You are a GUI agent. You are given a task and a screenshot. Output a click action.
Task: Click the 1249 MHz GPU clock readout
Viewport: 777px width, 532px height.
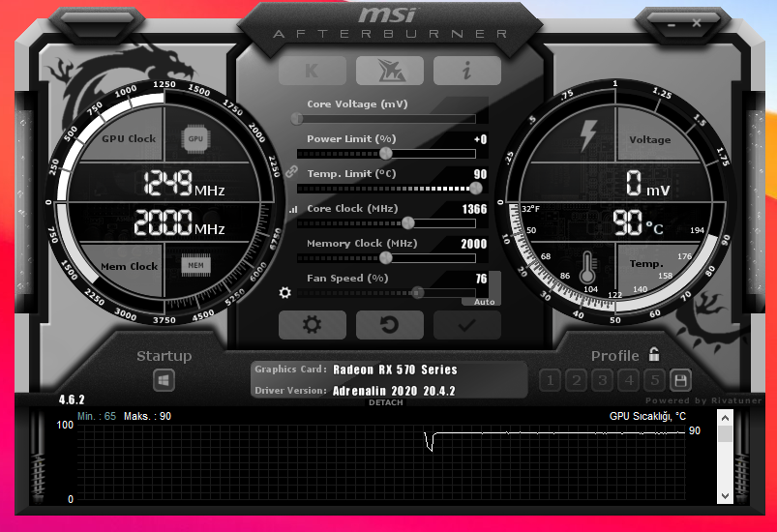tap(184, 183)
